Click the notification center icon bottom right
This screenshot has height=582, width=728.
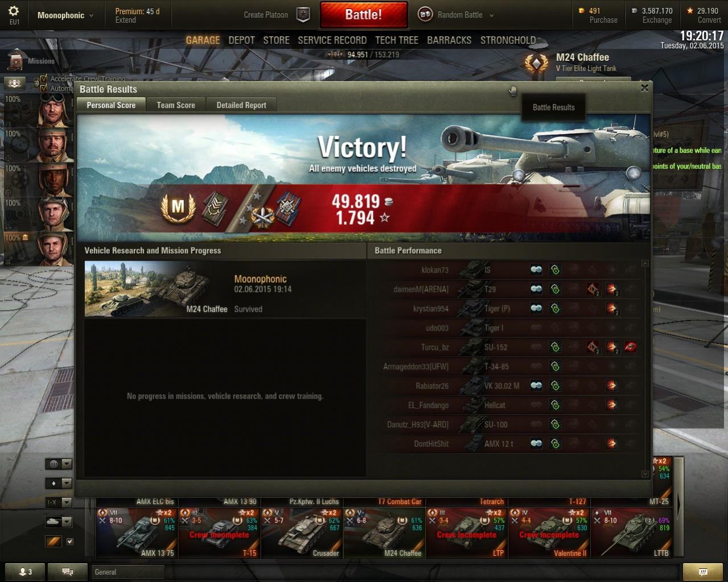702,572
